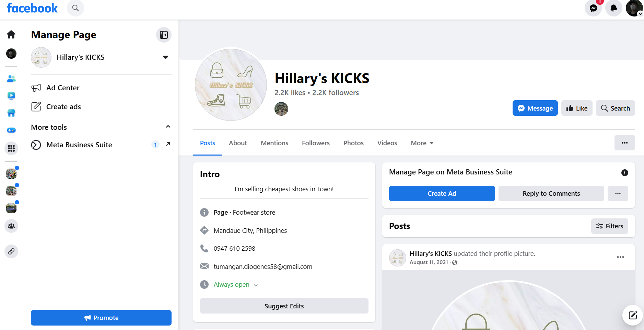The height and width of the screenshot is (330, 644).
Task: Click Suggest Edits button
Action: point(284,306)
